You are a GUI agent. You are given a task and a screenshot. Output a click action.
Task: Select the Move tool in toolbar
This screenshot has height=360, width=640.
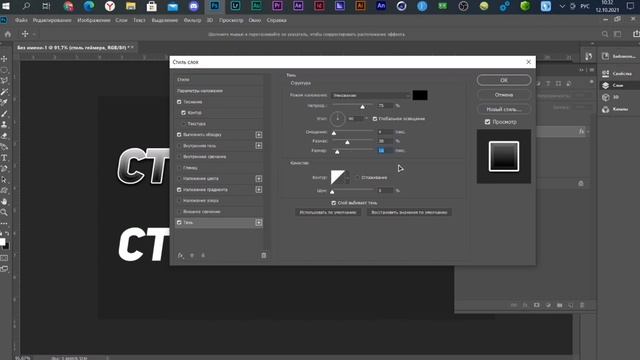click(x=4, y=59)
